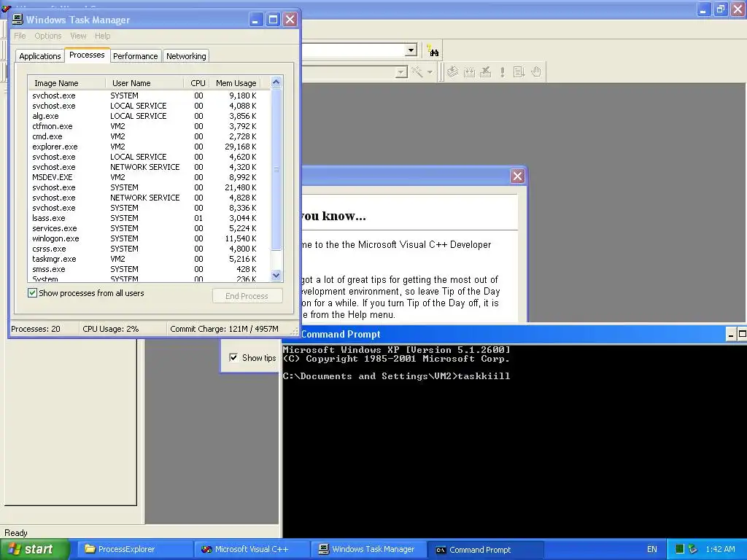The height and width of the screenshot is (560, 747).
Task: Click the tray icon left of the clock
Action: click(x=693, y=549)
